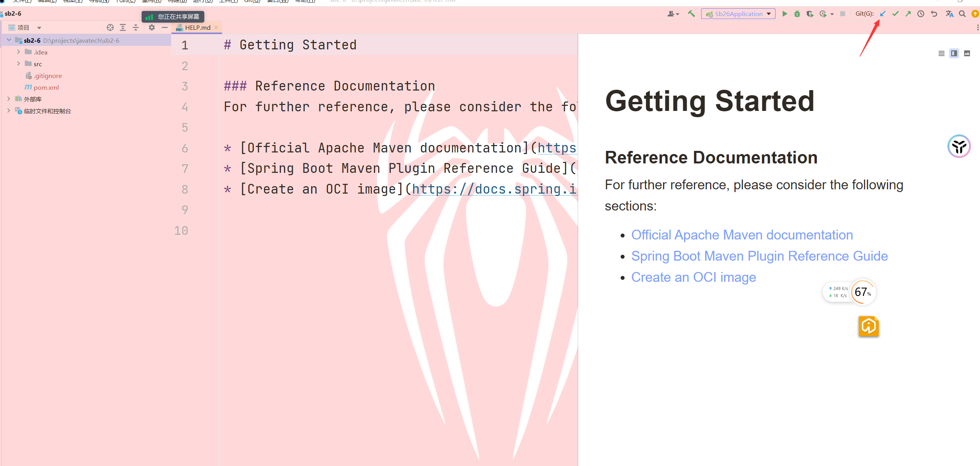Image resolution: width=980 pixels, height=466 pixels.
Task: Show Git history clock icon
Action: click(x=921, y=14)
